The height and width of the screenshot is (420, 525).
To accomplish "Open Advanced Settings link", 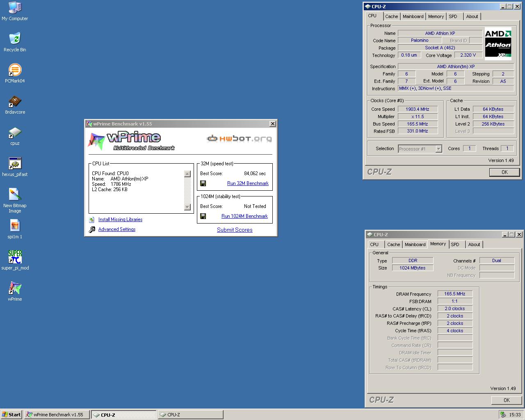I will pos(117,229).
